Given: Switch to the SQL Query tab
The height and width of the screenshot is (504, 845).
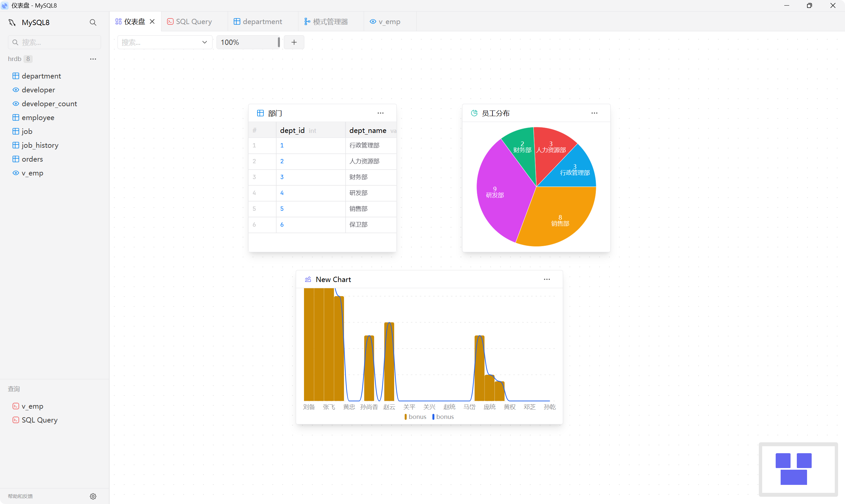Looking at the screenshot, I should point(193,21).
